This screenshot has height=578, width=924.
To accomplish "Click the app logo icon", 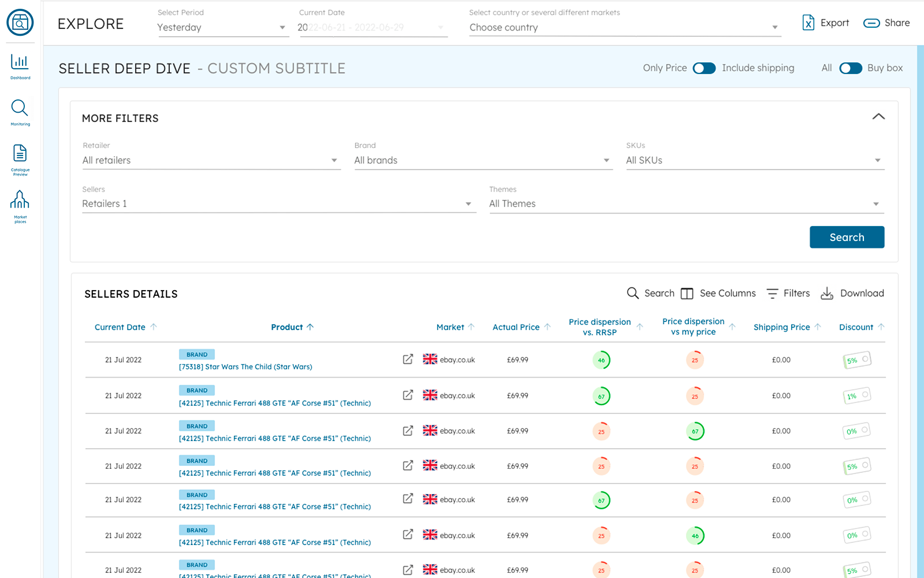I will pyautogui.click(x=20, y=23).
